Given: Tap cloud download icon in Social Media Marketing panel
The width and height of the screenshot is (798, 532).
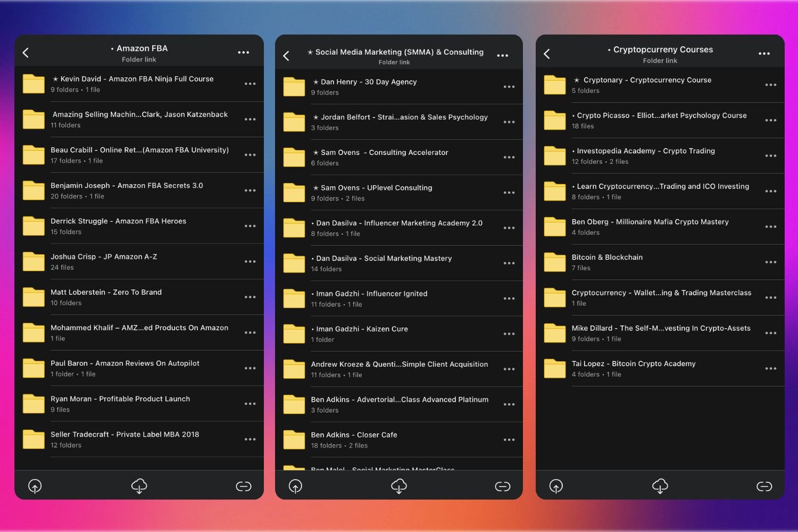Looking at the screenshot, I should [x=399, y=486].
